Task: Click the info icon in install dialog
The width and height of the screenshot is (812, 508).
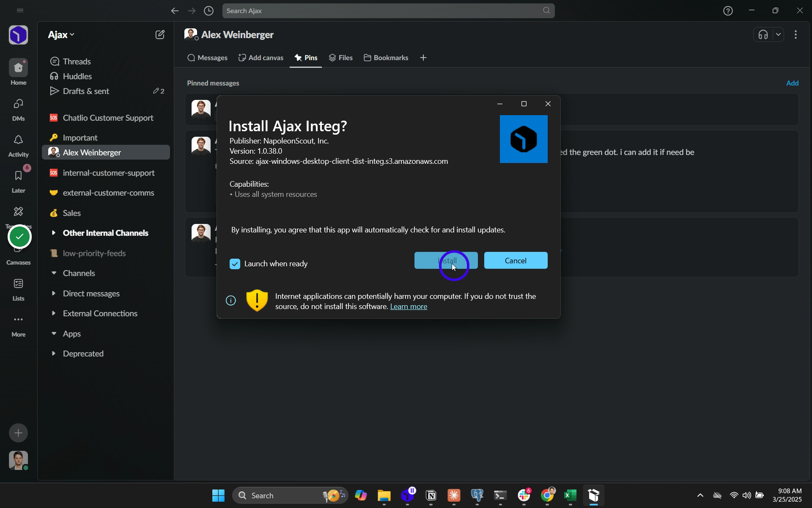Action: click(231, 301)
